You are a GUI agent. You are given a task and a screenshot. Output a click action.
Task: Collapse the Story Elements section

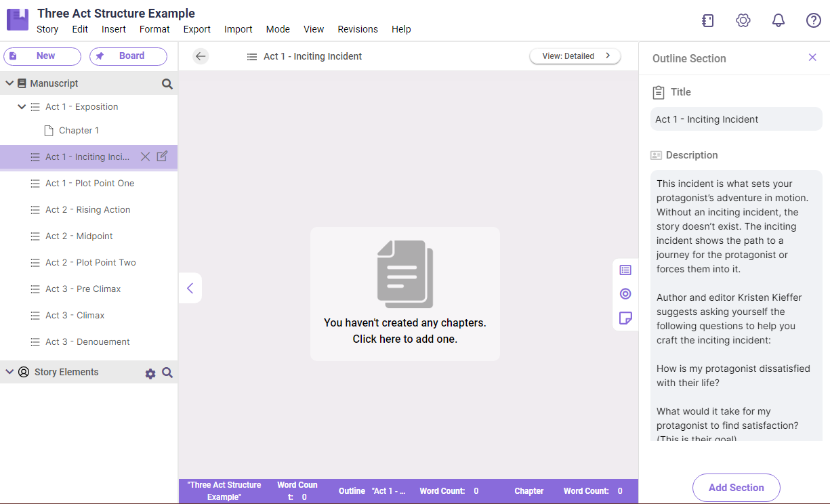tap(9, 372)
